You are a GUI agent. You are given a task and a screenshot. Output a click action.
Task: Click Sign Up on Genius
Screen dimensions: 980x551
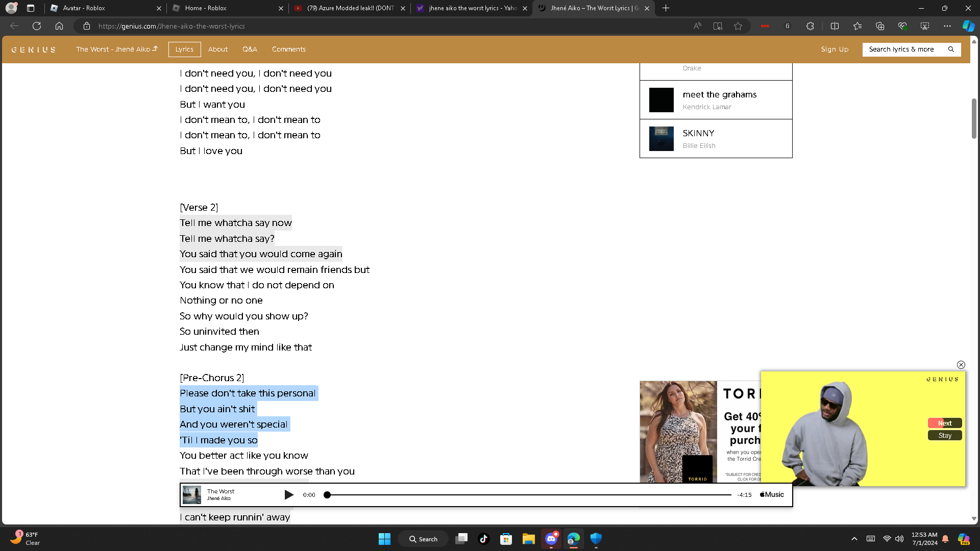(835, 49)
